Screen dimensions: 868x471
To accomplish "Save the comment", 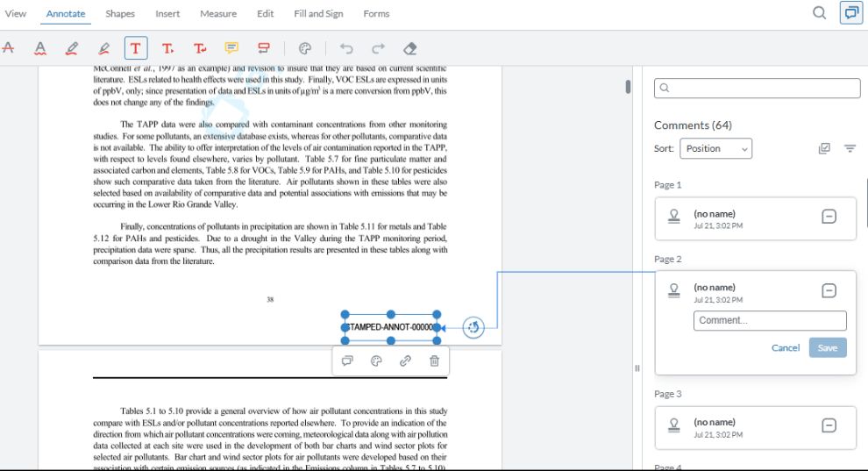I will (x=828, y=347).
